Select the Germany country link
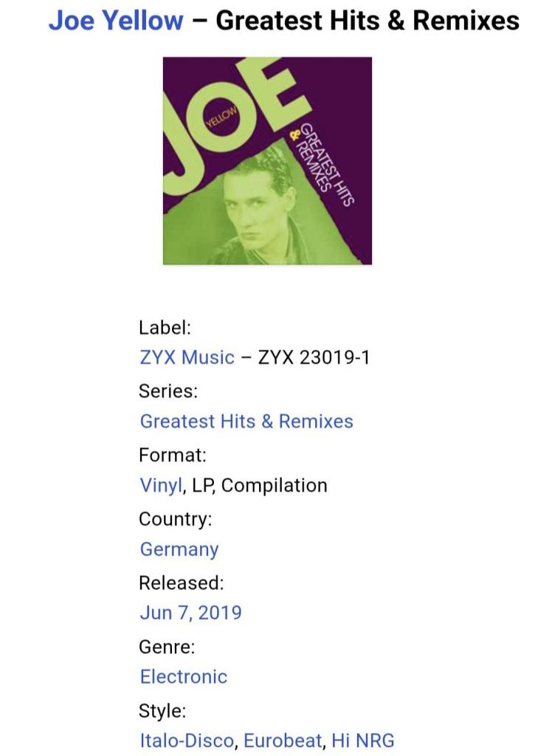Viewport: 535px width, 756px height. [179, 549]
